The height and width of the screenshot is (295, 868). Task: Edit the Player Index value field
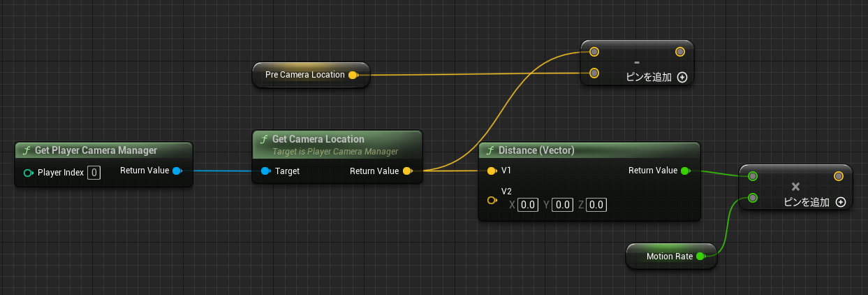coord(94,173)
